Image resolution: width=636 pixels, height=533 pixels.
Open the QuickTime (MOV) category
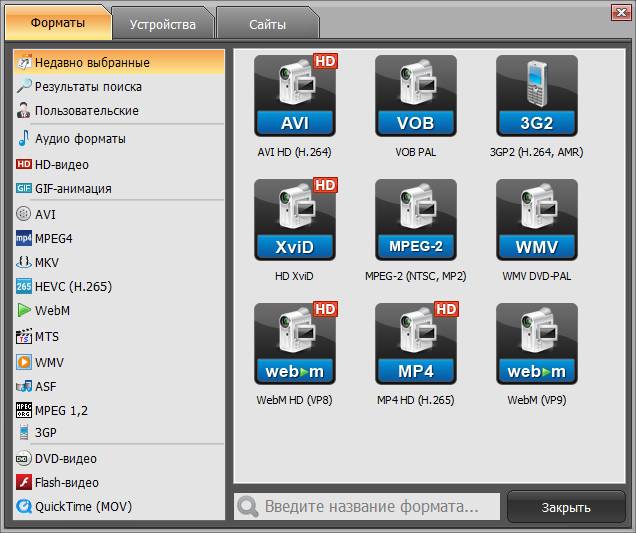pyautogui.click(x=83, y=506)
